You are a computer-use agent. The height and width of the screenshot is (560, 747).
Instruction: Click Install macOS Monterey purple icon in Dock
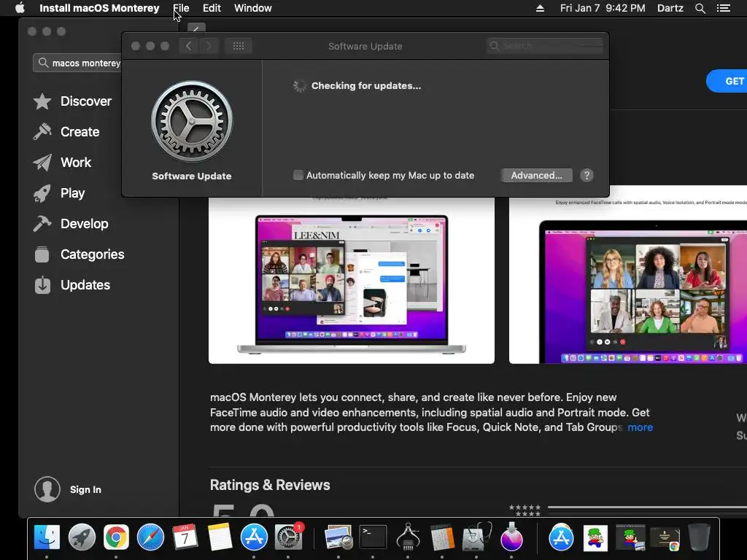pyautogui.click(x=511, y=537)
